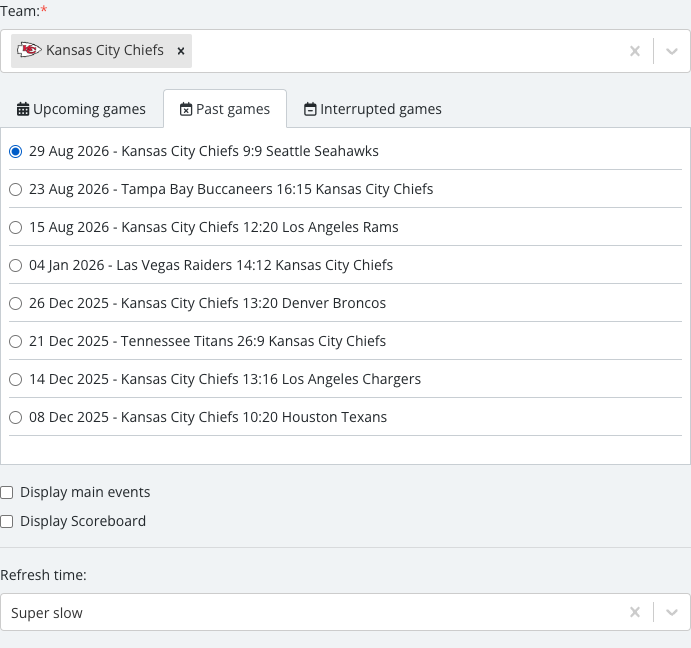Enable the Display main events checkbox
This screenshot has height=648, width=691.
(7, 492)
